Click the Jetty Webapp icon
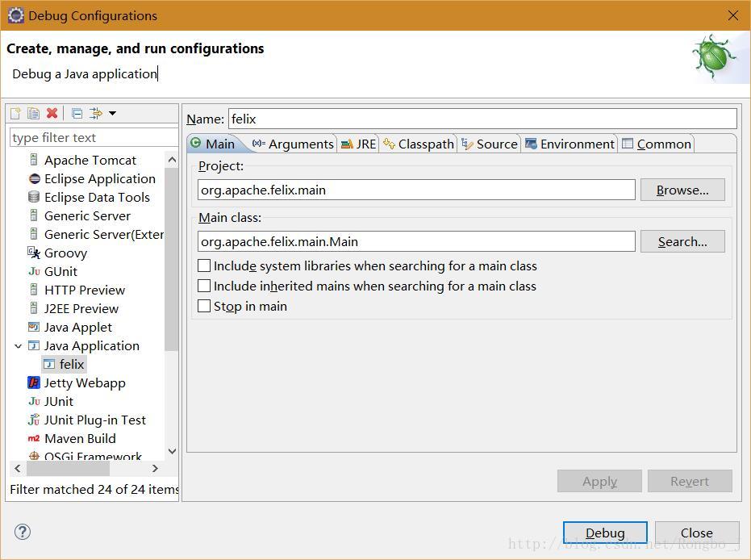The image size is (751, 560). 34,382
